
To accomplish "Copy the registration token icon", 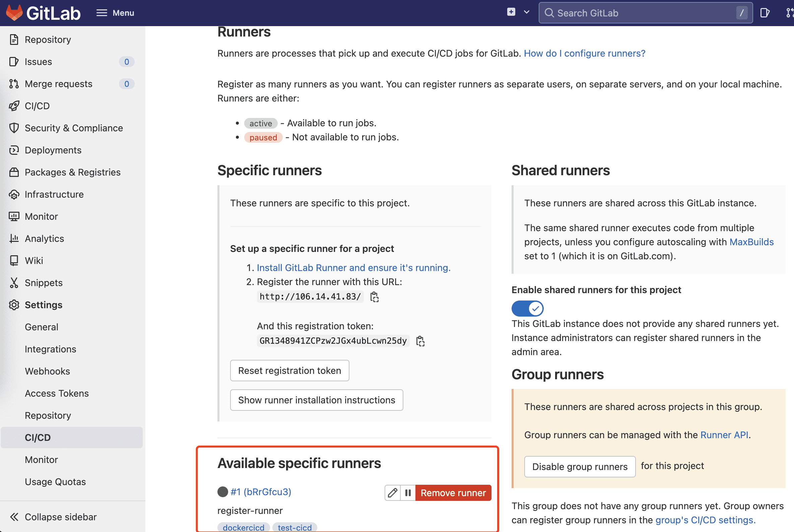I will (x=420, y=341).
